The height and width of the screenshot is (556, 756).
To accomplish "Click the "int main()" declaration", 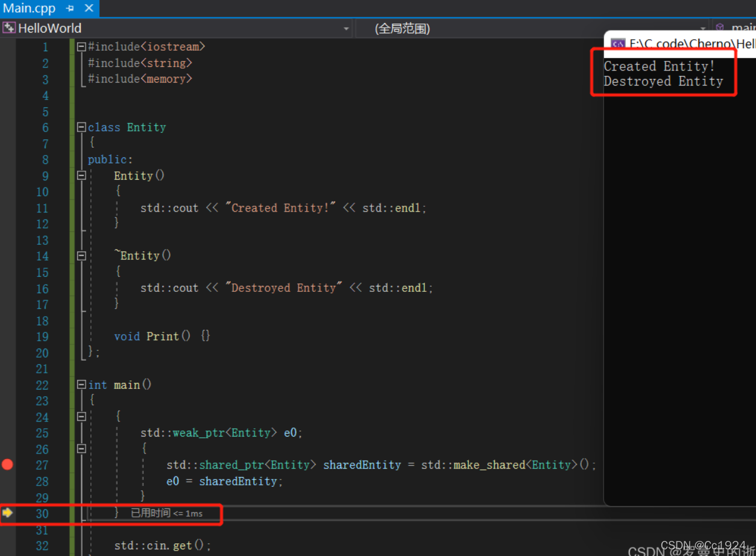I will [x=120, y=385].
